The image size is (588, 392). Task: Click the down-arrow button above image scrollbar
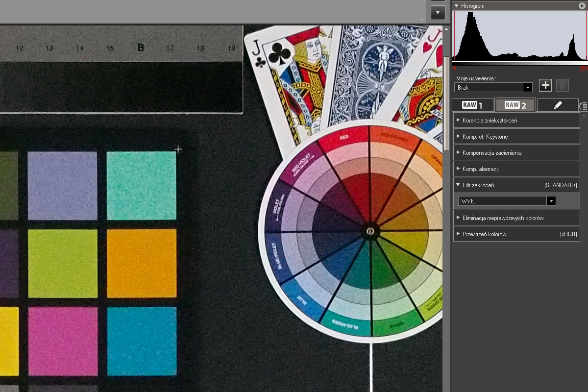point(438,13)
